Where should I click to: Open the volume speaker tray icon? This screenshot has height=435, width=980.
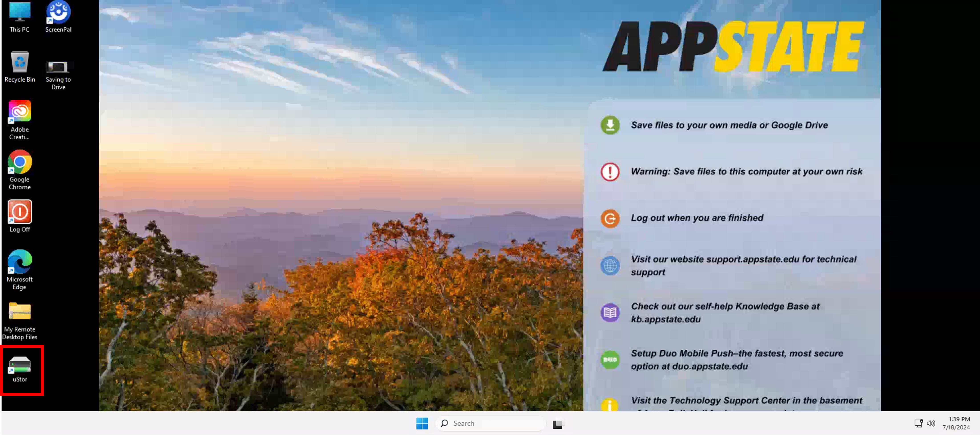[x=931, y=423]
